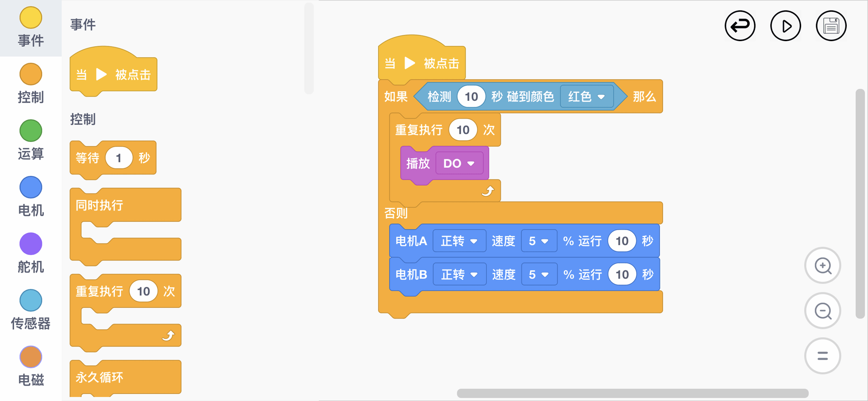Click the 控制 palette section heading
868x401 pixels.
click(83, 119)
